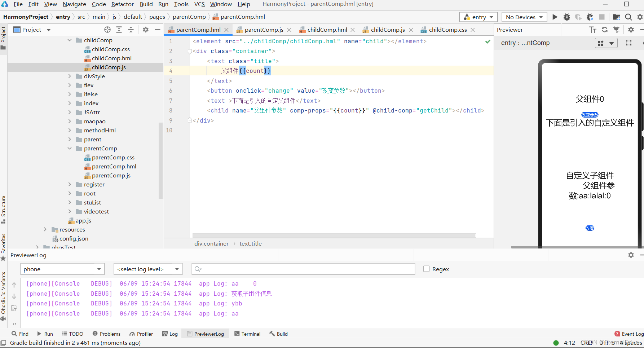The width and height of the screenshot is (644, 348).
Task: Open the Refactor menu
Action: tap(123, 4)
